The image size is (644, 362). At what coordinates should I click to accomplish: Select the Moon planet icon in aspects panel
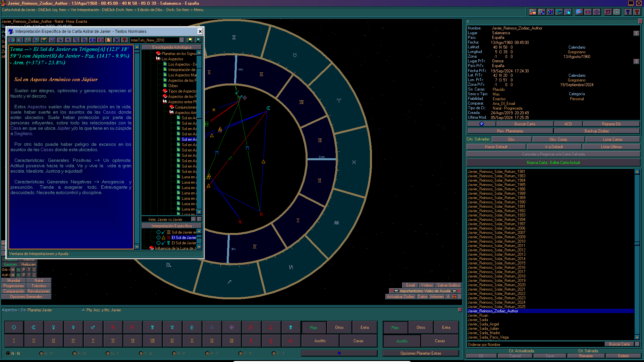(x=34, y=327)
